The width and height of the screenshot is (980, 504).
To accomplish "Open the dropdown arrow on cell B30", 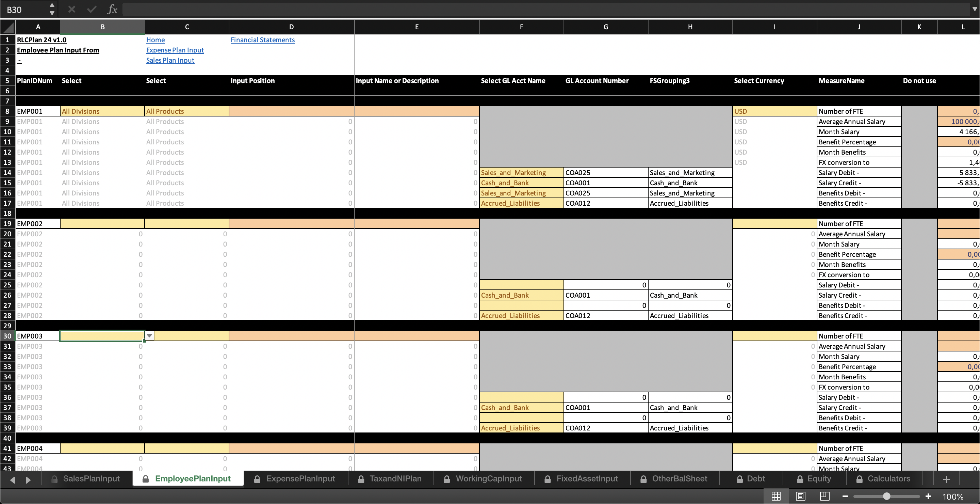I will tap(149, 336).
